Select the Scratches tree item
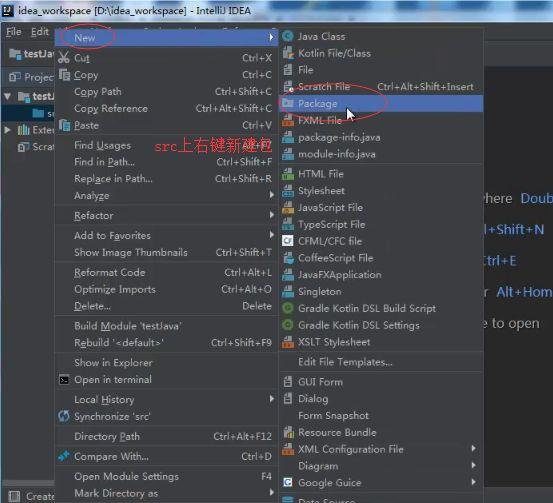The height and width of the screenshot is (503, 553). (x=36, y=146)
